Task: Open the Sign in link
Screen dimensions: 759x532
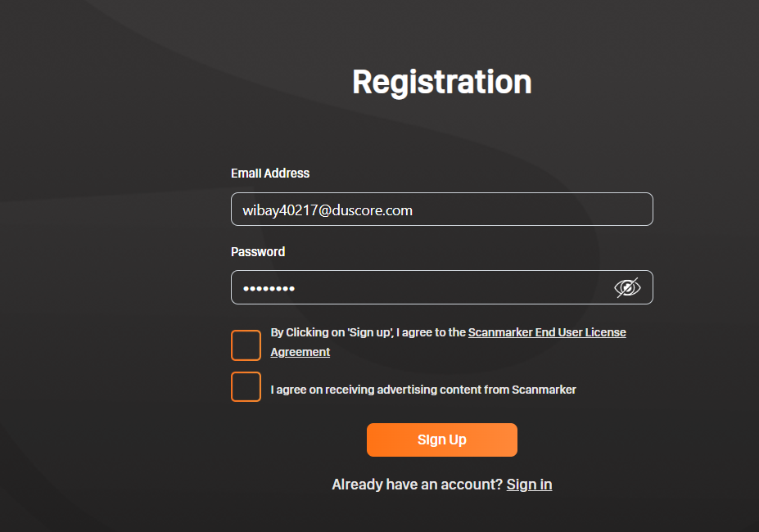Action: (529, 485)
